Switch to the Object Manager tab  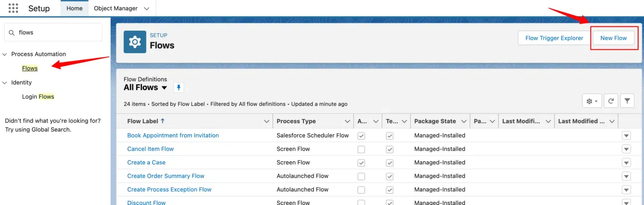[x=116, y=8]
